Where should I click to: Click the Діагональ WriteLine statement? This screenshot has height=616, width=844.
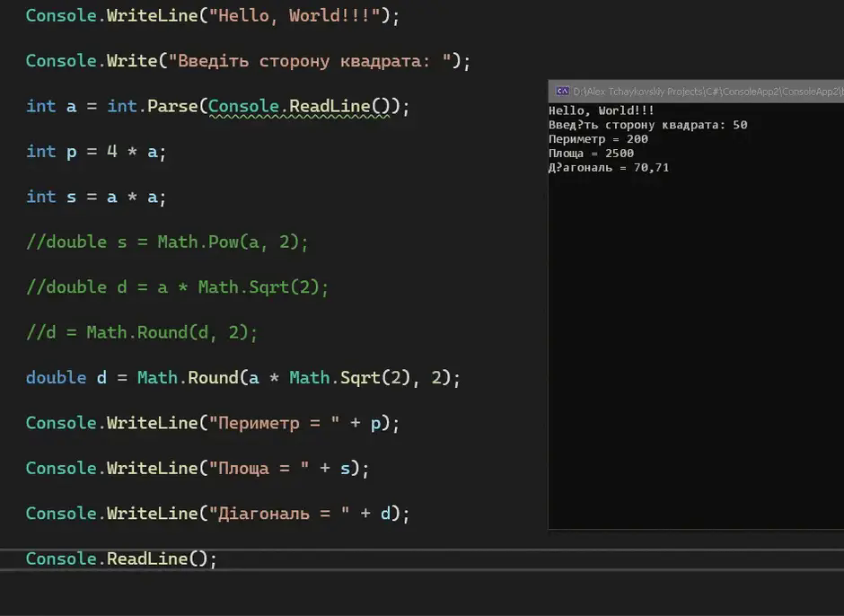[218, 513]
